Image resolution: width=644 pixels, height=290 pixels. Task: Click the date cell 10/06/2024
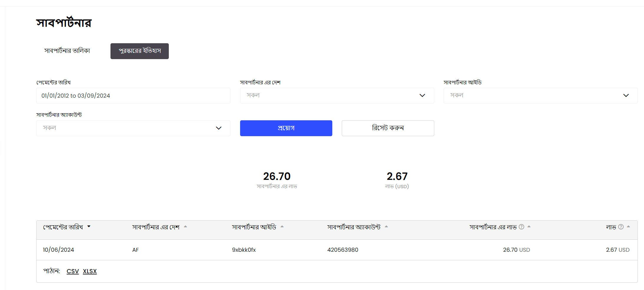click(x=58, y=250)
